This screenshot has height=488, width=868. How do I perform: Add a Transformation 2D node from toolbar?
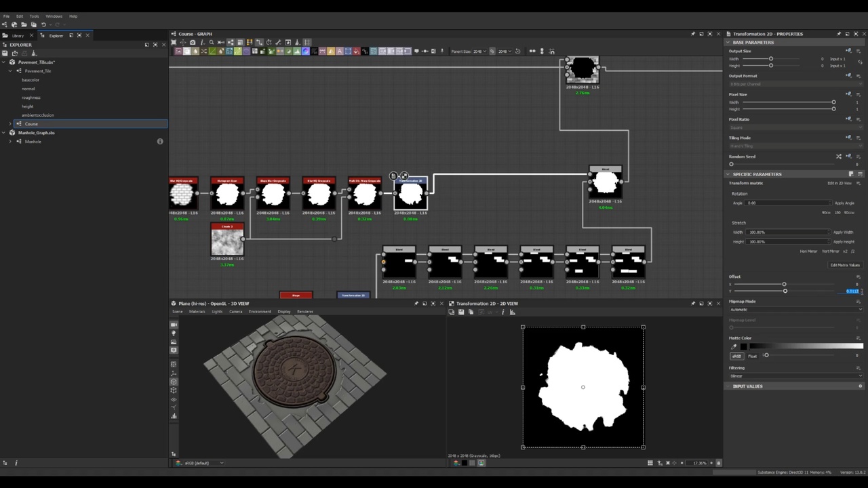(x=348, y=51)
